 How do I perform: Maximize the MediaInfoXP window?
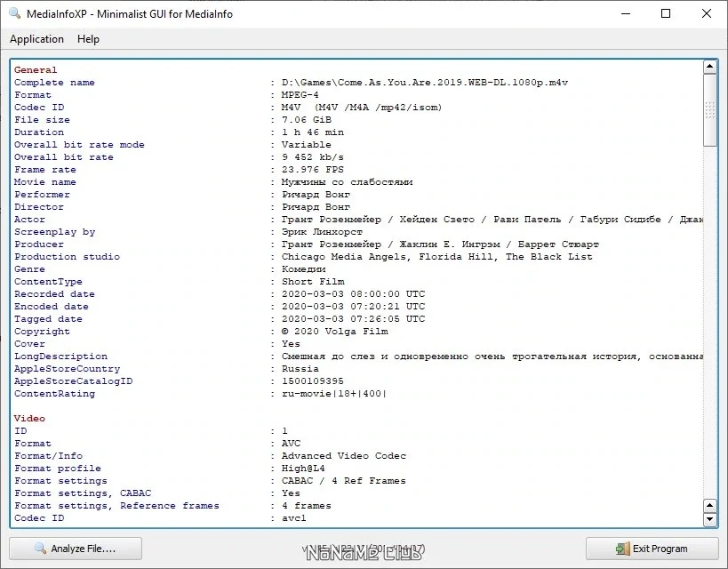[x=666, y=13]
